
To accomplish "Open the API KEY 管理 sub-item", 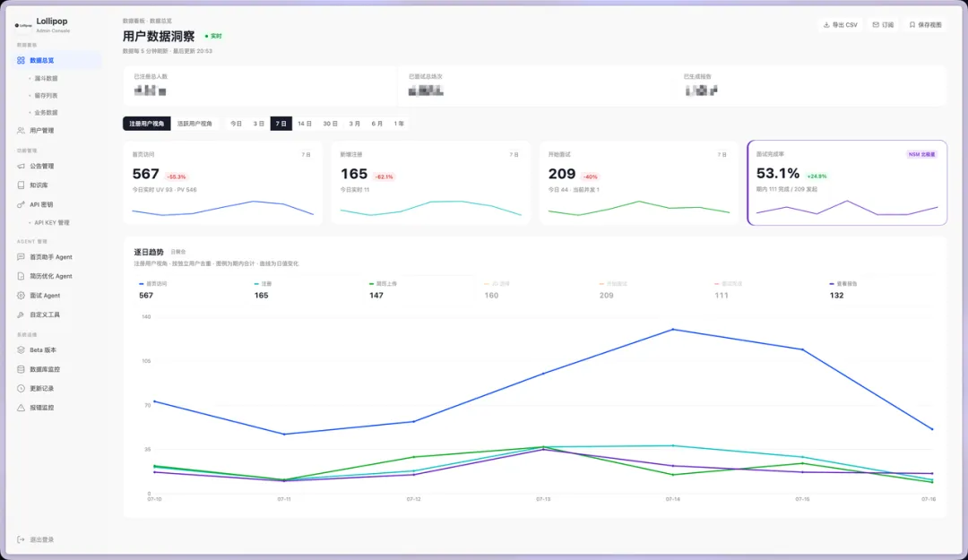I will pos(52,223).
